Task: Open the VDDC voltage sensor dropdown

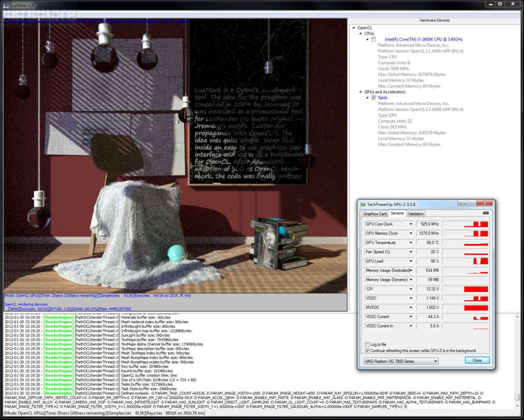Action: click(411, 298)
